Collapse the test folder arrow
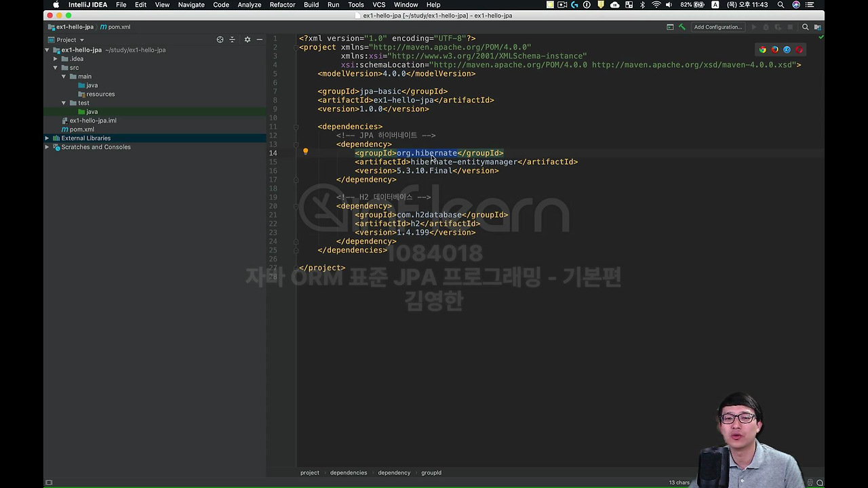Image resolution: width=868 pixels, height=488 pixels. 64,103
